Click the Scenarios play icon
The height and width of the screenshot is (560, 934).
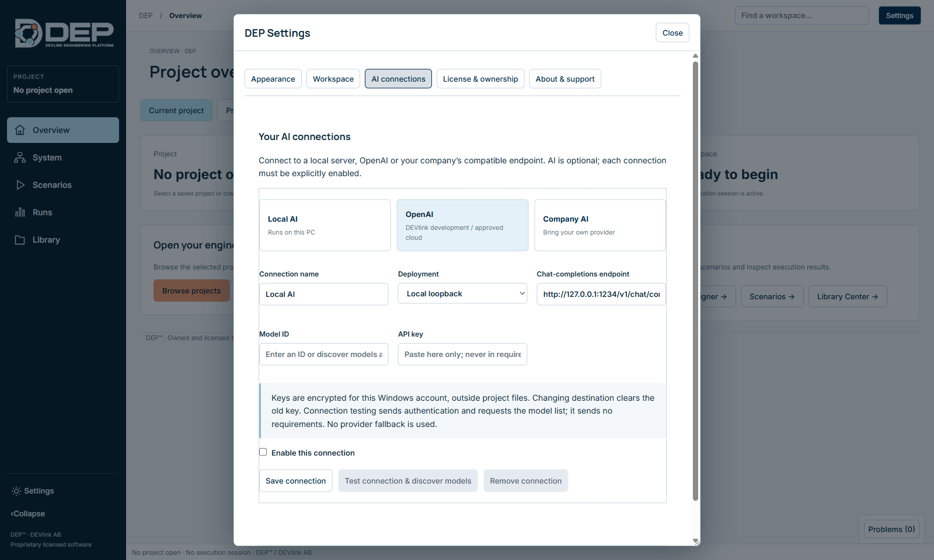tap(20, 185)
